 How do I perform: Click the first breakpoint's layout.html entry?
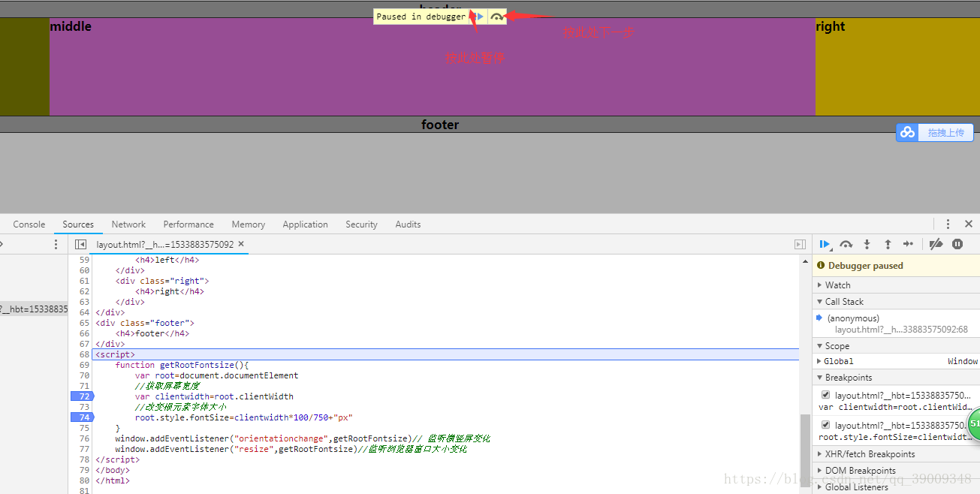point(903,395)
